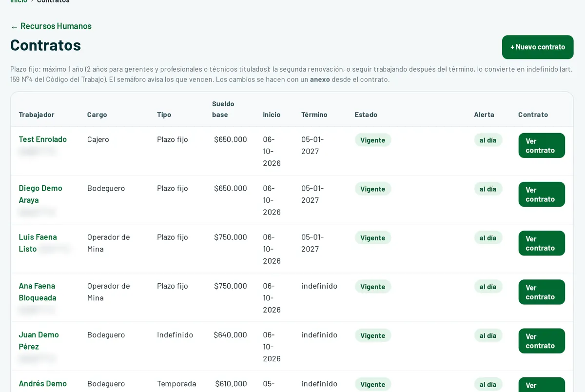Click indefinido término in Ana Faena Bloqueada row
This screenshot has height=392, width=585.
point(319,286)
